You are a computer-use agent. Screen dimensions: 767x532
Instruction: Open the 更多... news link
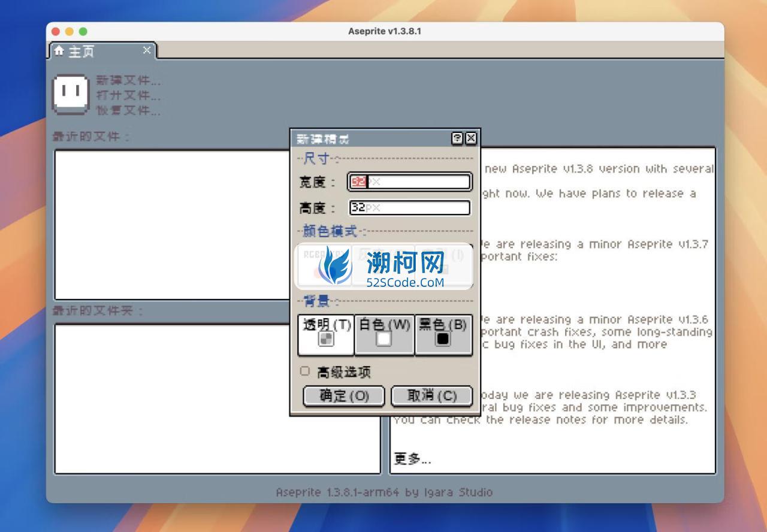click(412, 459)
